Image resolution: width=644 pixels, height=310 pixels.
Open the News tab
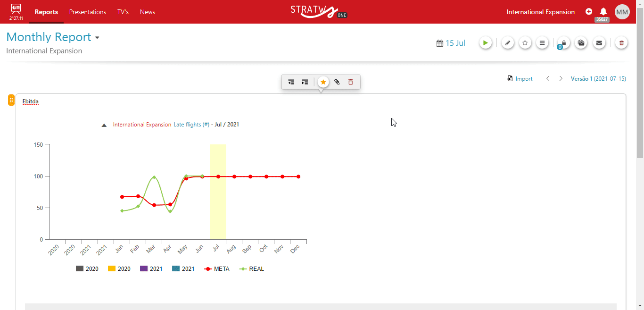148,12
